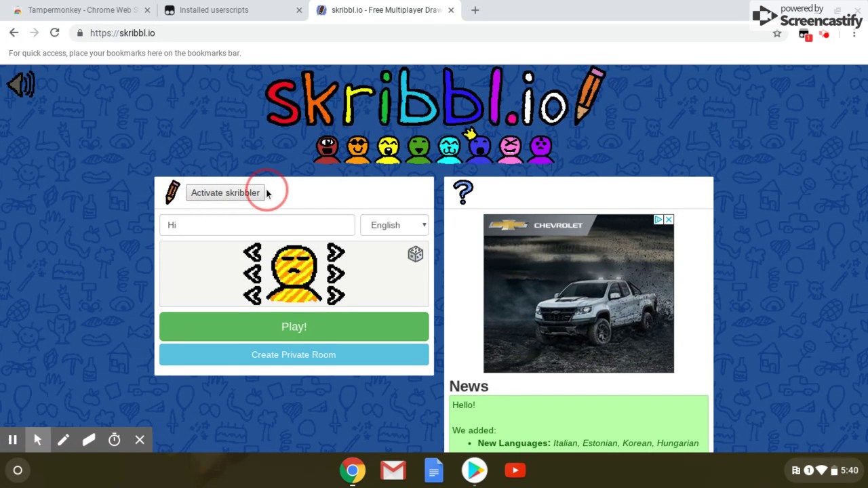
Task: Click the New Languages text in the news
Action: click(x=514, y=443)
